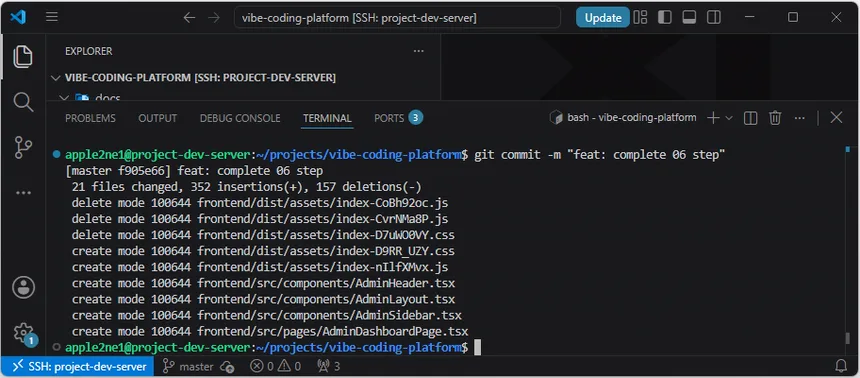Click the command center search box
Image resolution: width=860 pixels, height=378 pixels.
pos(397,18)
